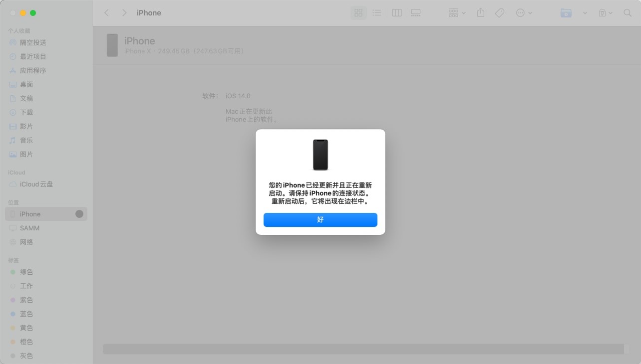
Task: Switch to icon grid view
Action: (x=358, y=13)
